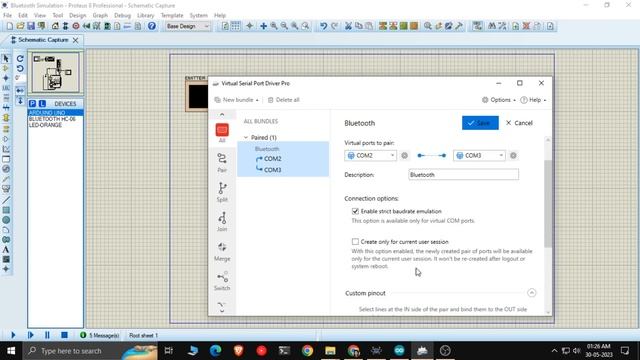Click the taskbar search box
Image resolution: width=640 pixels, height=360 pixels.
click(x=90, y=351)
